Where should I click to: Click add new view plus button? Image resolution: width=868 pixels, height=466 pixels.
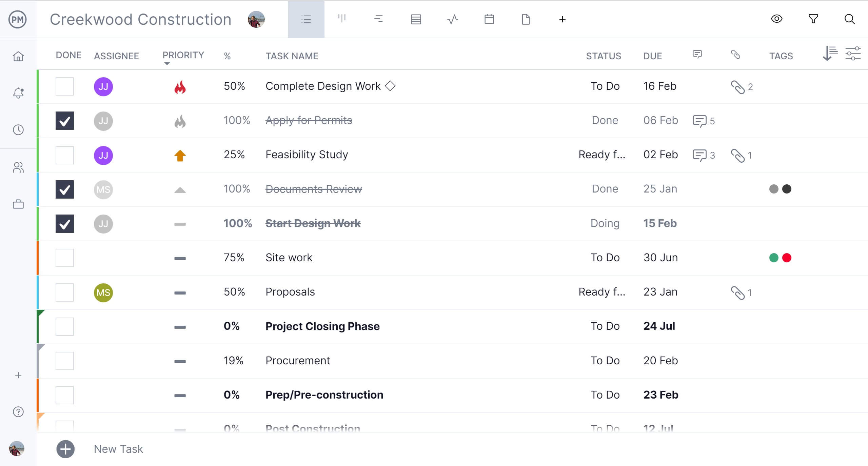(x=562, y=20)
